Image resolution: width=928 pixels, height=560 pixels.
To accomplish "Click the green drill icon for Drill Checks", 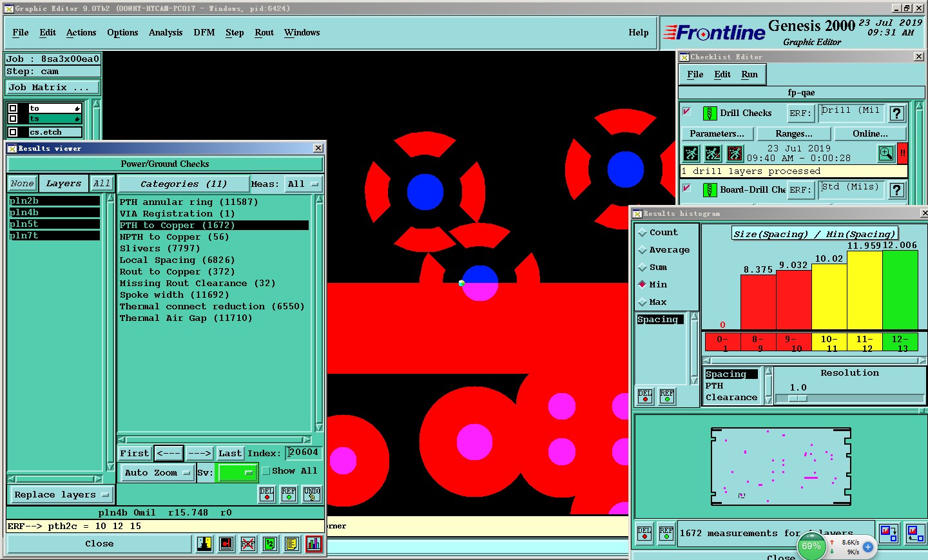I will pos(710,113).
